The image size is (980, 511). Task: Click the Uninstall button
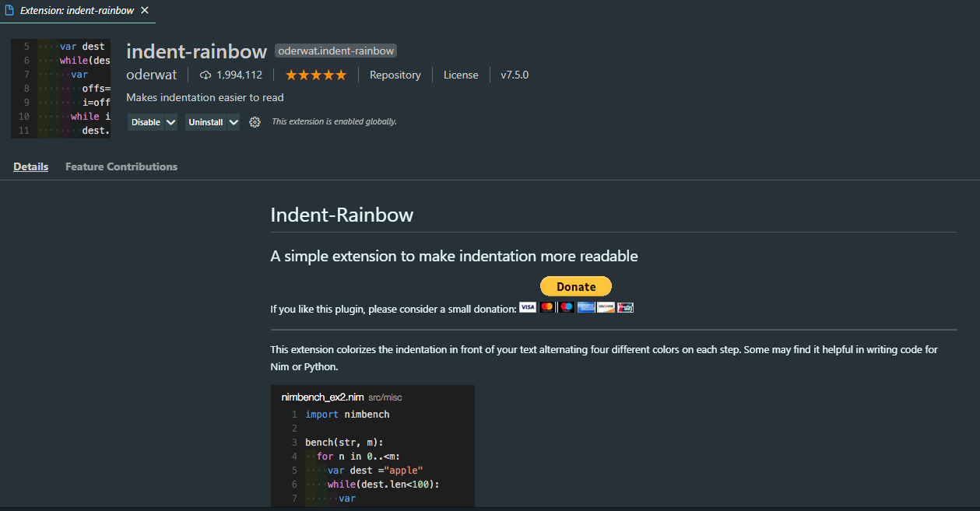tap(205, 122)
